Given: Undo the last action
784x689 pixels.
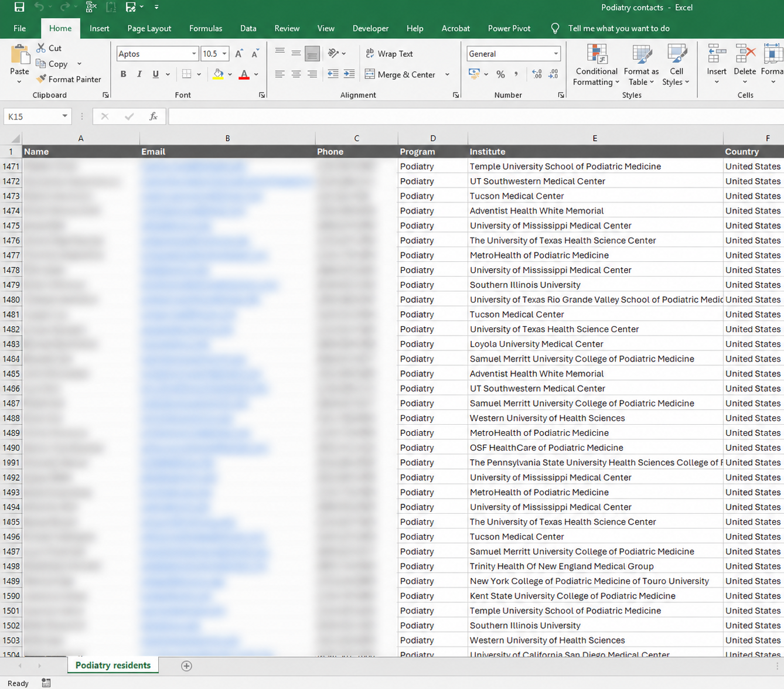Looking at the screenshot, I should tap(39, 7).
